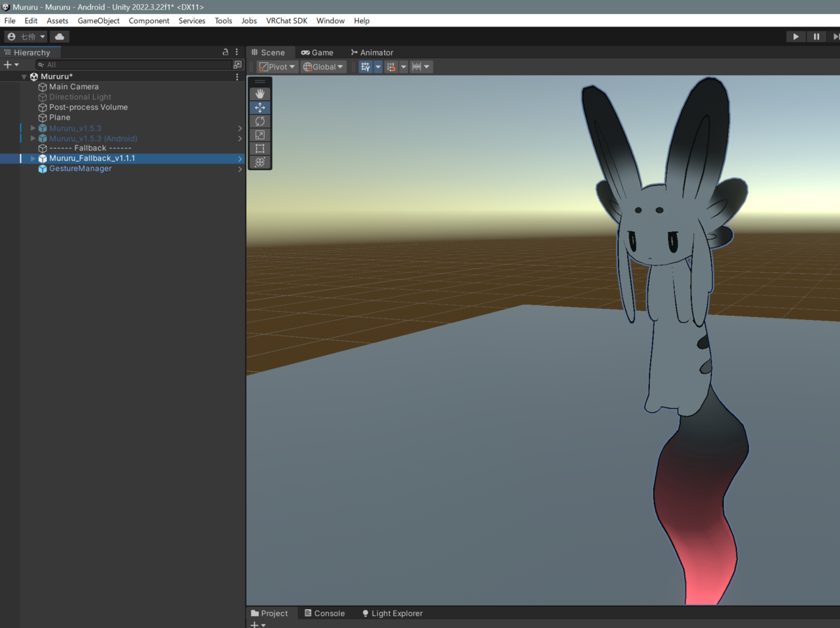Open the Light Explorer tab
Viewport: 840px width, 628px height.
[392, 613]
